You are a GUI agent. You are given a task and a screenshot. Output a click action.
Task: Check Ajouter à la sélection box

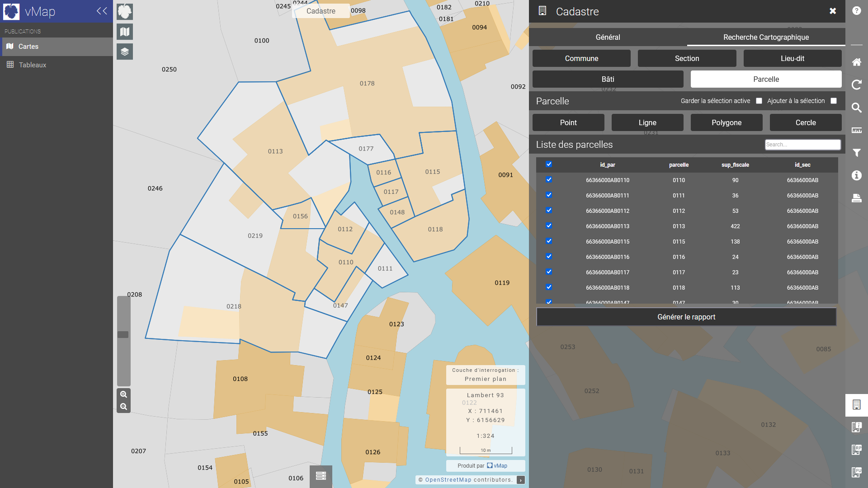pyautogui.click(x=834, y=101)
